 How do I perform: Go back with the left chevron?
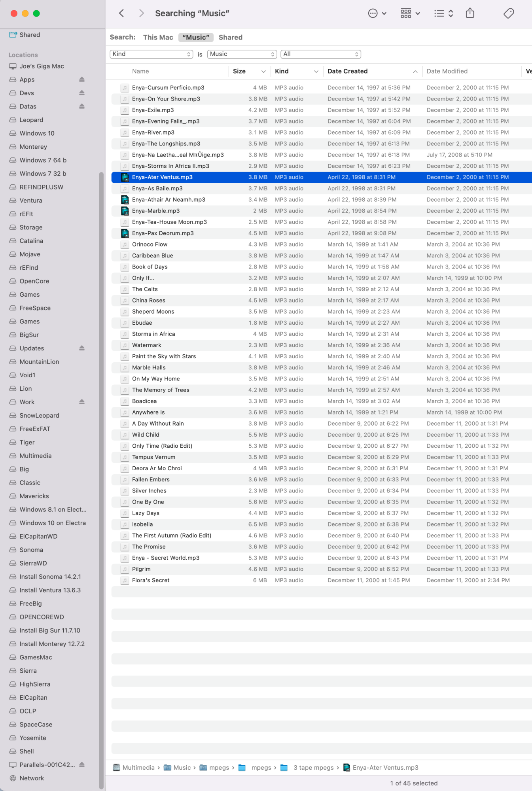pyautogui.click(x=121, y=13)
